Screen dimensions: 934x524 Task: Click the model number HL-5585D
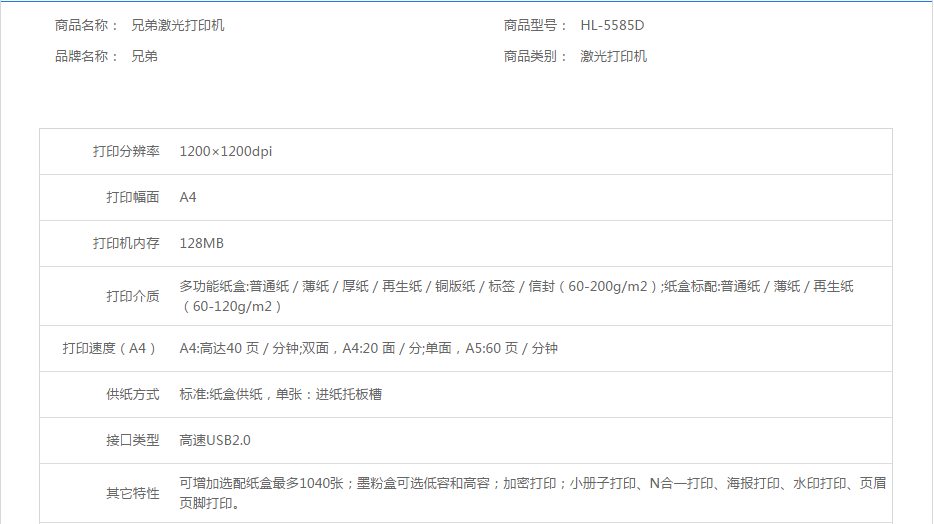612,26
